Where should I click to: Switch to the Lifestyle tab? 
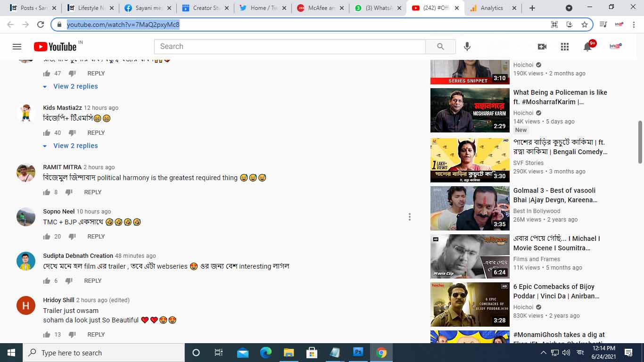click(x=90, y=8)
